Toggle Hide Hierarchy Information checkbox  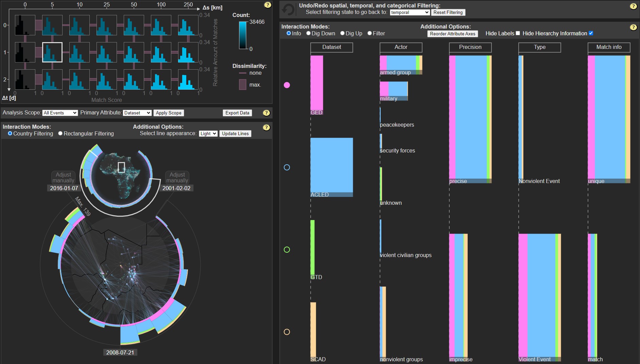click(x=591, y=33)
